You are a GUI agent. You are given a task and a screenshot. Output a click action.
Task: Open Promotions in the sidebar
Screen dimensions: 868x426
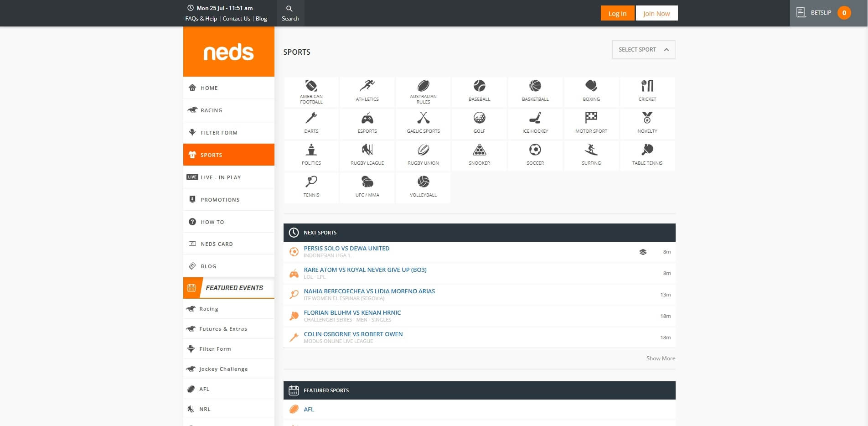coord(220,200)
